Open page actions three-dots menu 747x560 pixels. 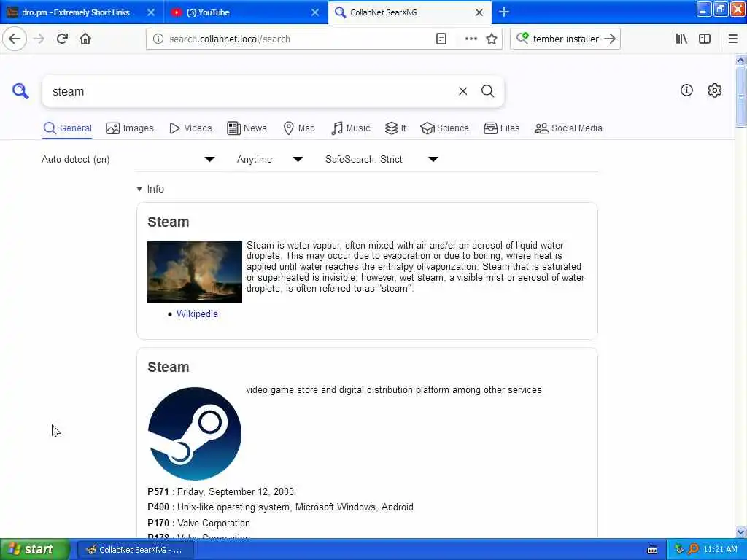pyautogui.click(x=471, y=39)
